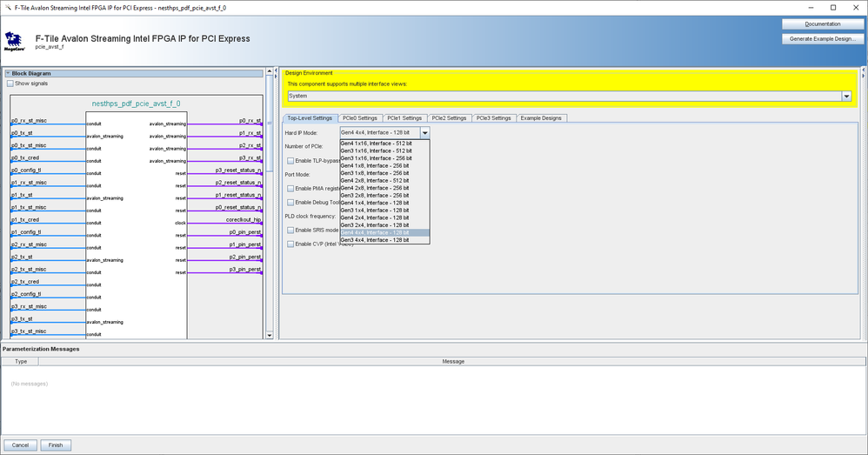
Task: Select Gen4 2x8, Interface - 512 bit
Action: (x=384, y=180)
